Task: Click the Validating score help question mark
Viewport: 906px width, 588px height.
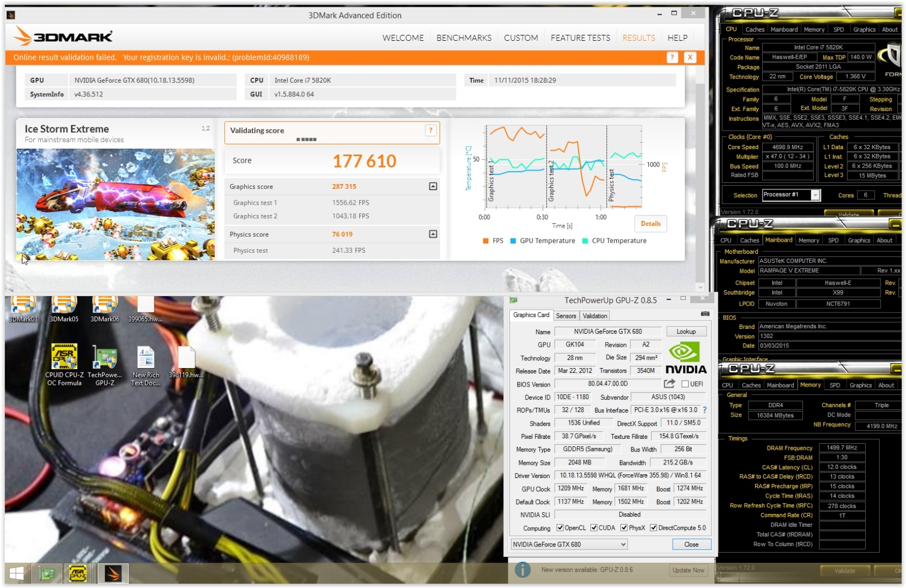Action: click(430, 130)
